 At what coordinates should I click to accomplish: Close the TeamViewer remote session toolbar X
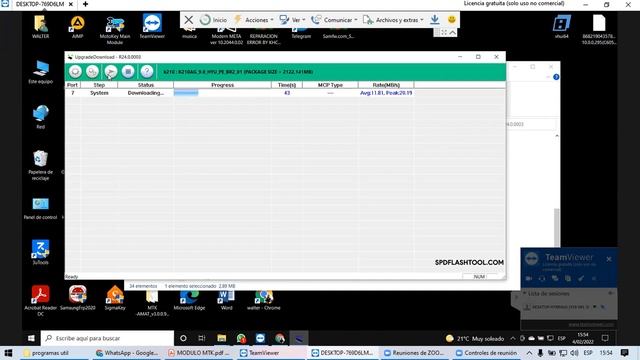189,20
